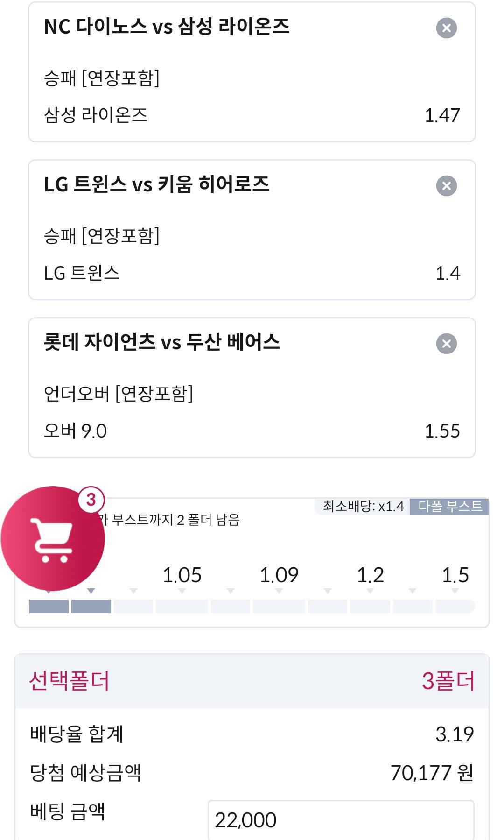Image resolution: width=504 pixels, height=840 pixels.
Task: Click the second filled boost progress segment
Action: click(91, 606)
